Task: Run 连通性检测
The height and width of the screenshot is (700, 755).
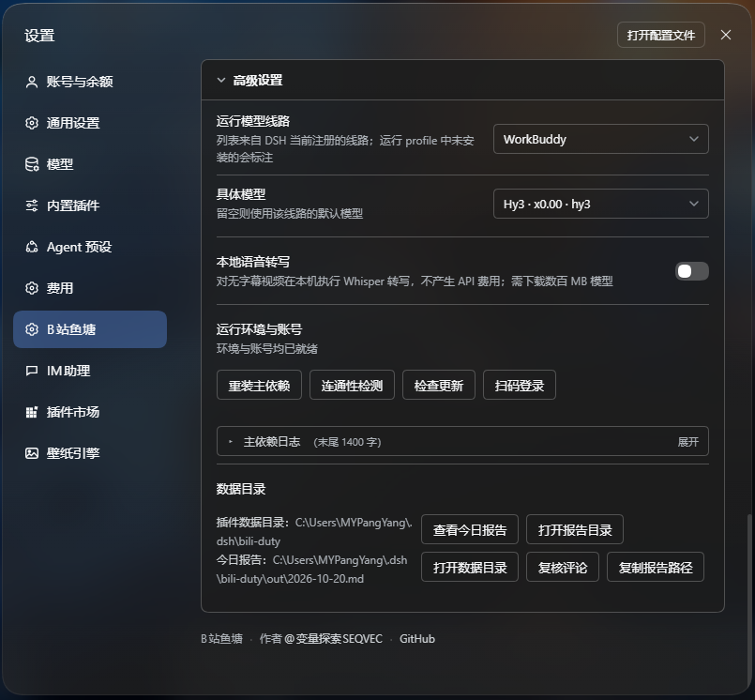Action: [x=352, y=385]
